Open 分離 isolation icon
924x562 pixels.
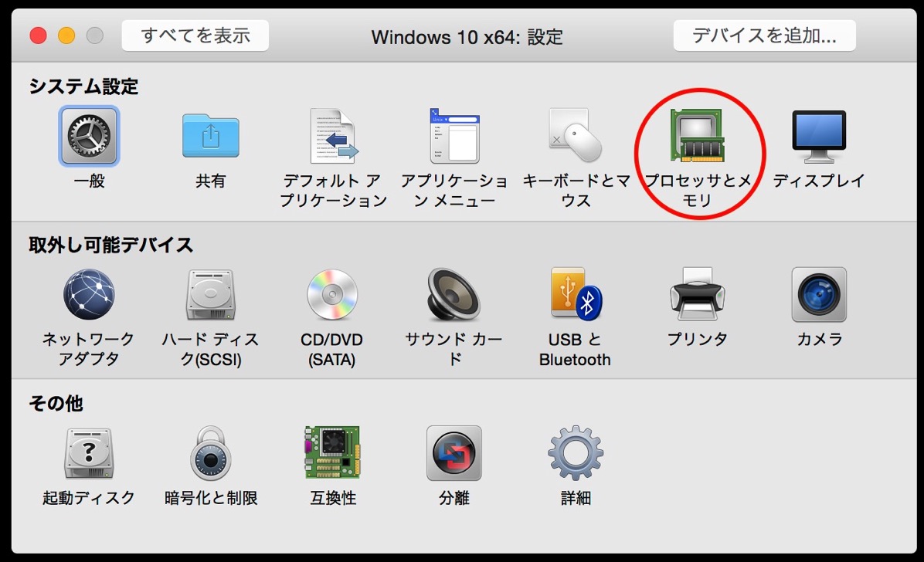click(x=454, y=453)
